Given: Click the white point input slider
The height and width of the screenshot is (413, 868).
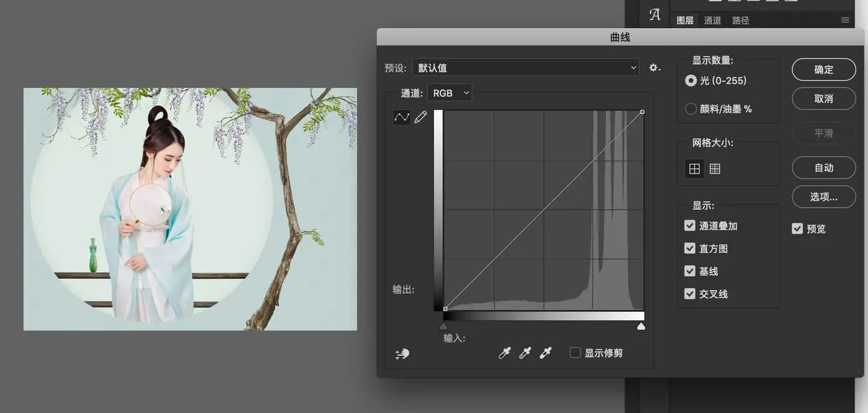Looking at the screenshot, I should click(x=641, y=326).
